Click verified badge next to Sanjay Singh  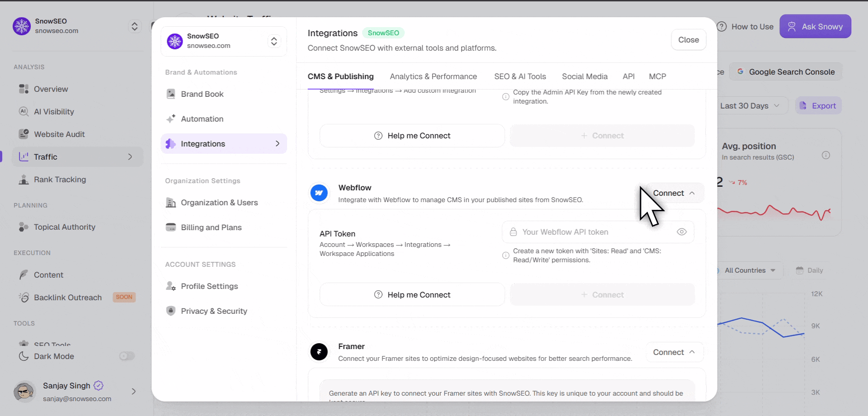coord(99,386)
